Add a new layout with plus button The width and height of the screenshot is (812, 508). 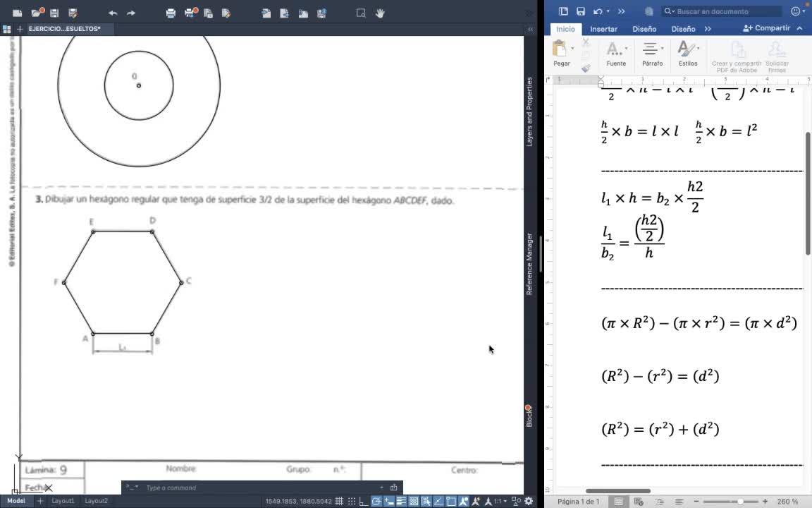click(40, 501)
